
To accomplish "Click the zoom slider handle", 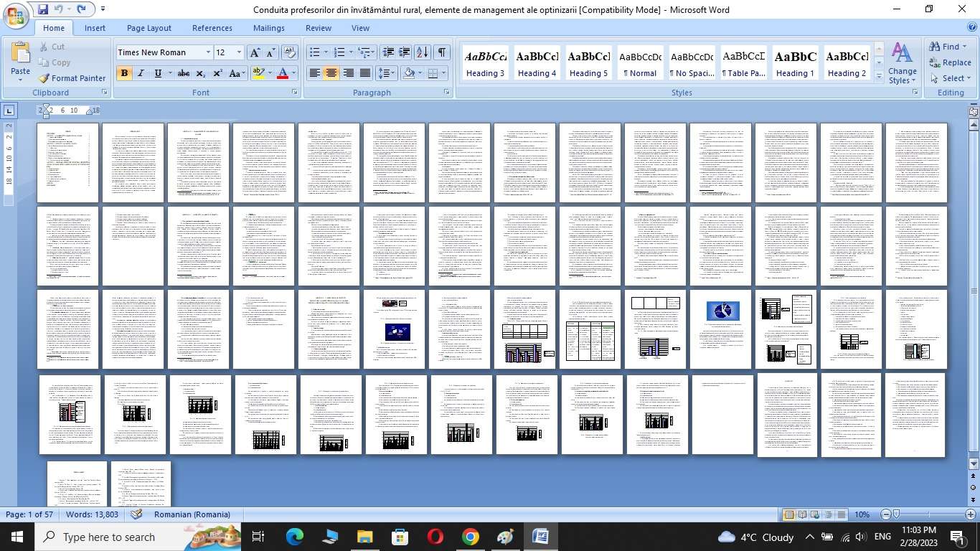I will pyautogui.click(x=896, y=514).
